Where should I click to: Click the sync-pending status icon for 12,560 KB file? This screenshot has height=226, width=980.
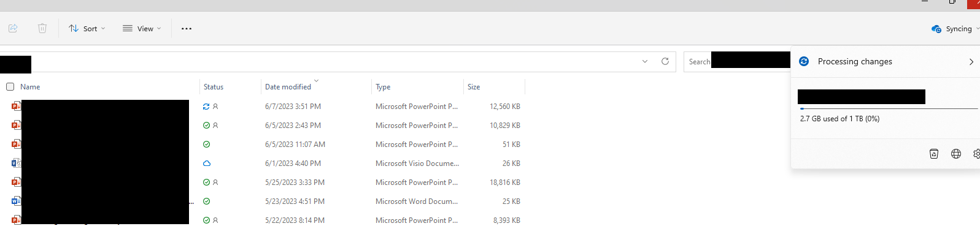click(206, 107)
